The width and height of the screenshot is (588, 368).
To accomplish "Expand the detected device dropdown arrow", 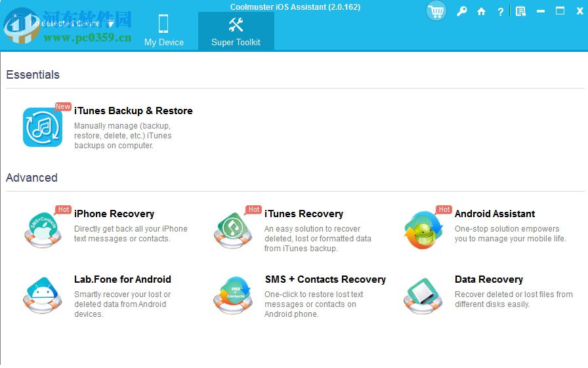I will click(110, 24).
